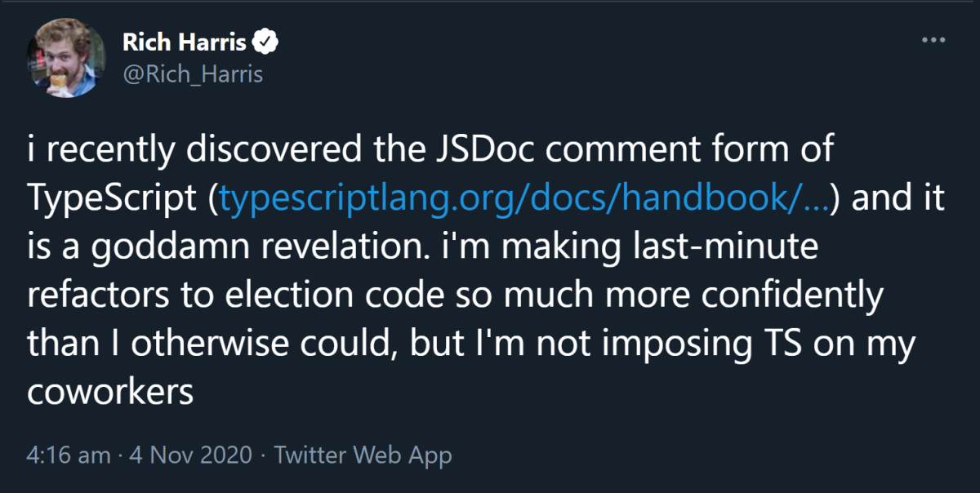Open Rich Harris's profile from his avatar
The image size is (980, 493).
pyautogui.click(x=65, y=57)
